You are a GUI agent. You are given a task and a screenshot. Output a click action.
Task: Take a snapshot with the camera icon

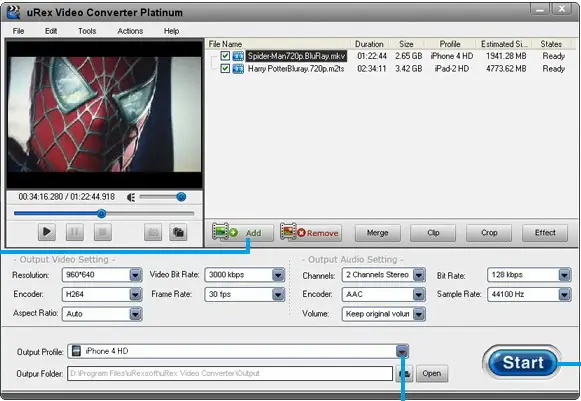pyautogui.click(x=153, y=232)
